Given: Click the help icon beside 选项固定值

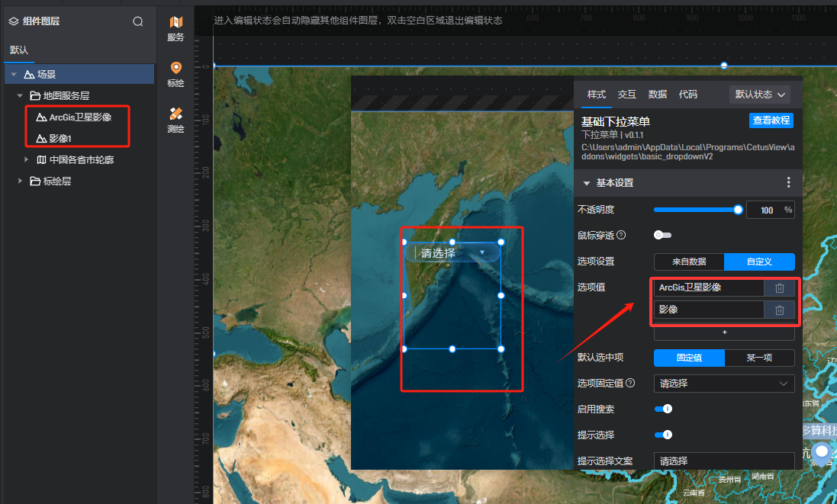Looking at the screenshot, I should (630, 383).
